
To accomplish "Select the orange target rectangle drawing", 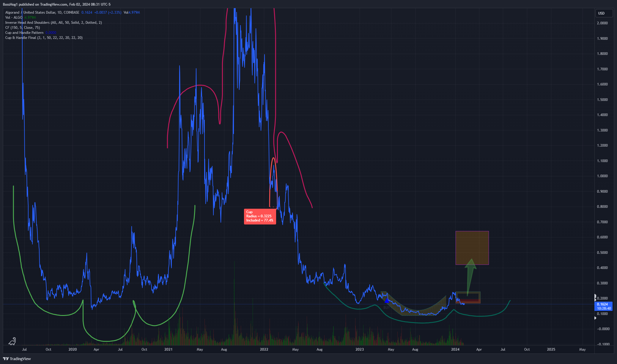I will coord(472,248).
